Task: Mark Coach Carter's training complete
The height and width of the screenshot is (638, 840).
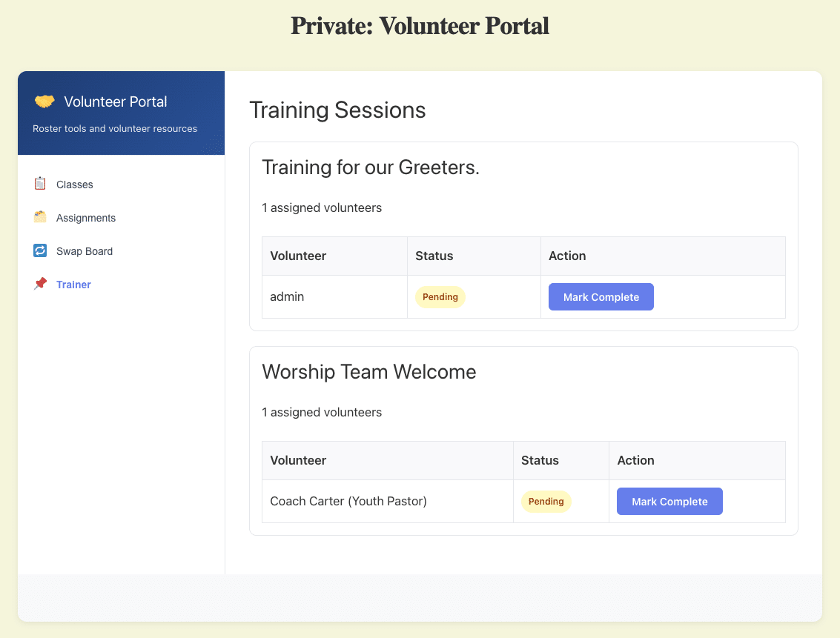Action: click(x=669, y=502)
